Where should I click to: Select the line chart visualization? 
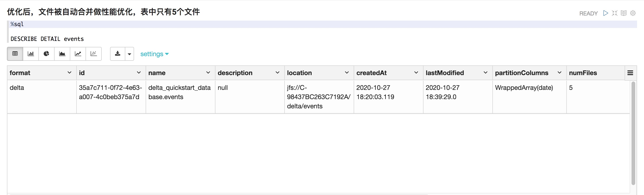[x=78, y=54]
